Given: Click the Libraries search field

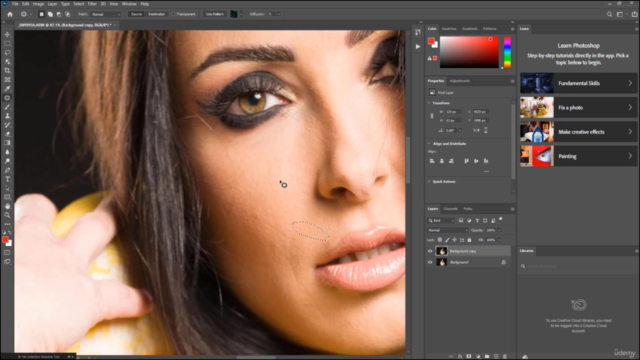Looking at the screenshot, I should click(x=578, y=266).
